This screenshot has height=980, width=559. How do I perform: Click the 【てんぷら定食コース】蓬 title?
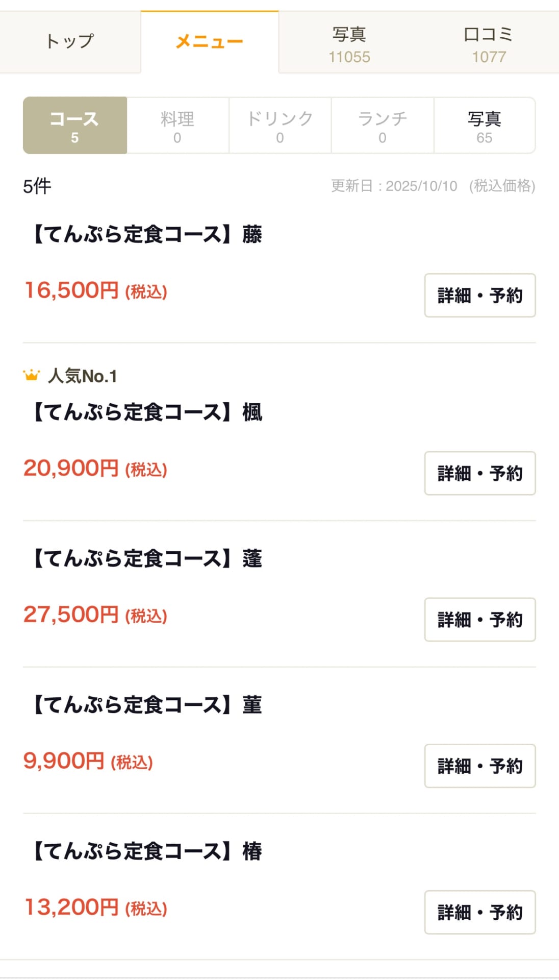pos(147,559)
